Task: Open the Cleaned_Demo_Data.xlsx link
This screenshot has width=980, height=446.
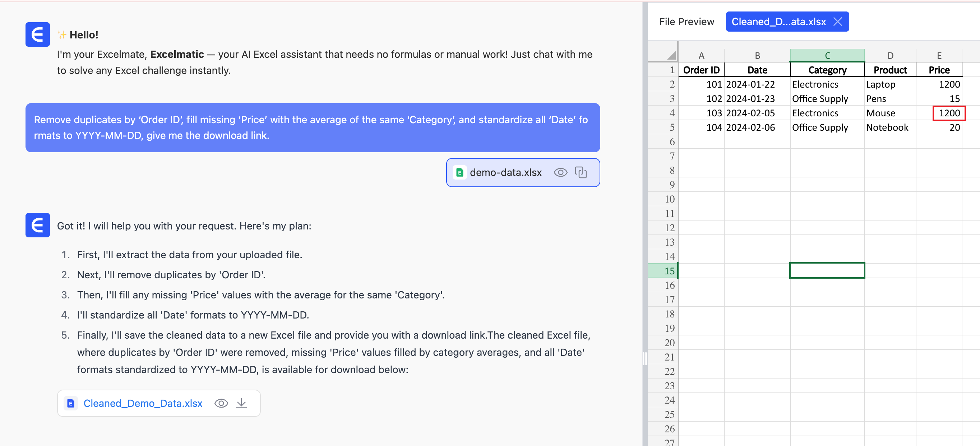Action: tap(143, 403)
